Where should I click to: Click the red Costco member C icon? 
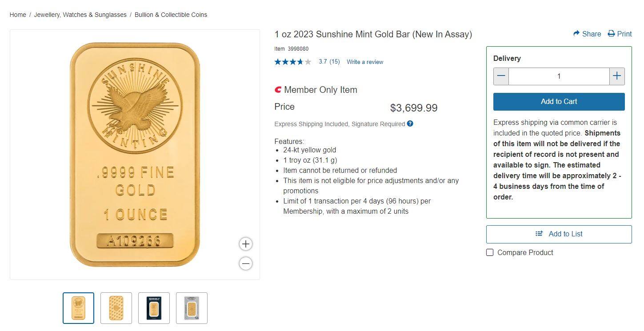coord(278,89)
